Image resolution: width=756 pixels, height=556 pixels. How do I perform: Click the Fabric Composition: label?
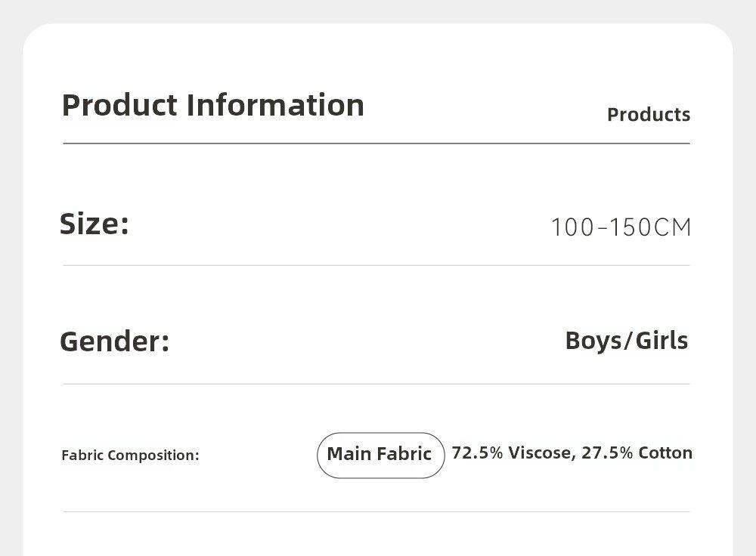pos(130,456)
